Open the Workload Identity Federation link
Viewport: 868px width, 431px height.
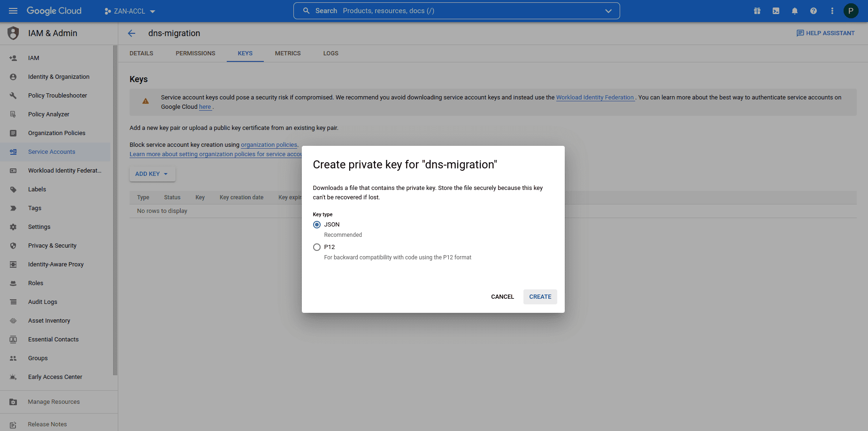click(x=595, y=98)
